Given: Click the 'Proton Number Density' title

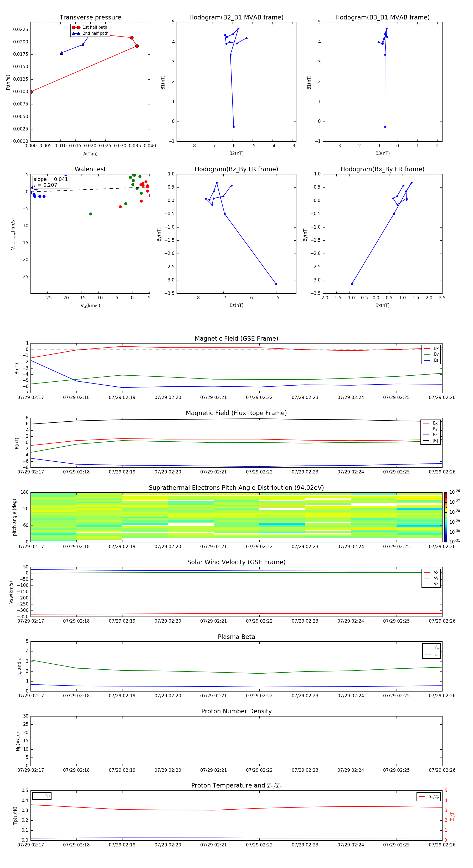Looking at the screenshot, I should [236, 711].
